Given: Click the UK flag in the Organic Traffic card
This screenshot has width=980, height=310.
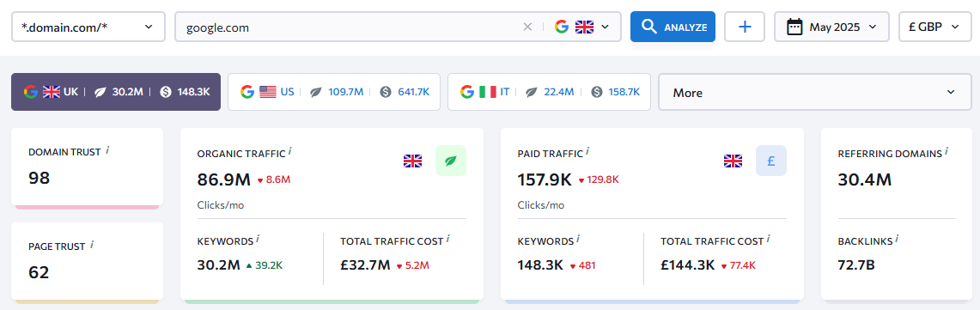Looking at the screenshot, I should point(412,161).
